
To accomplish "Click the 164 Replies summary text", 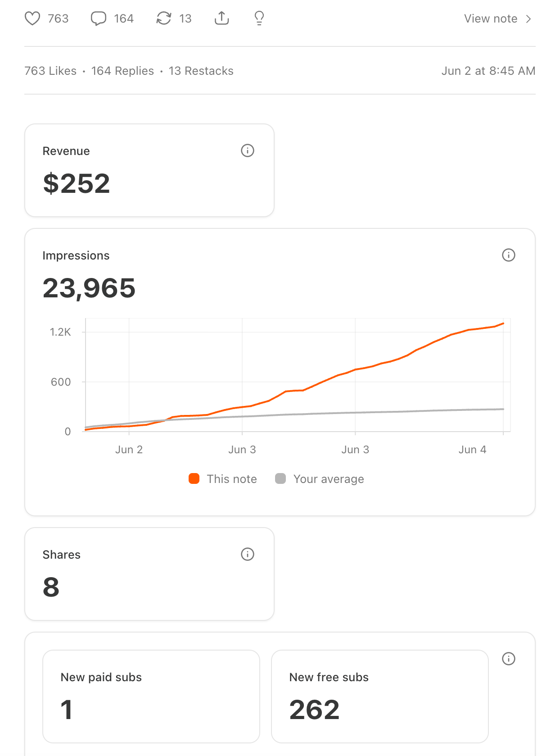I will pos(122,71).
